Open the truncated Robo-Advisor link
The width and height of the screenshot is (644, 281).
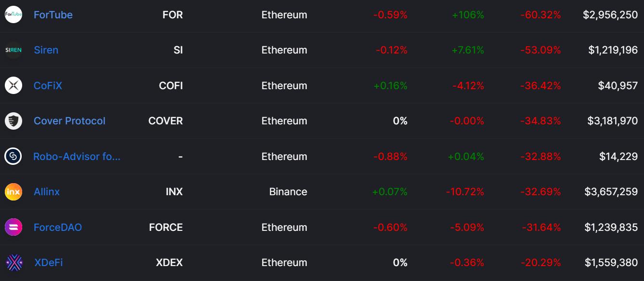(77, 157)
